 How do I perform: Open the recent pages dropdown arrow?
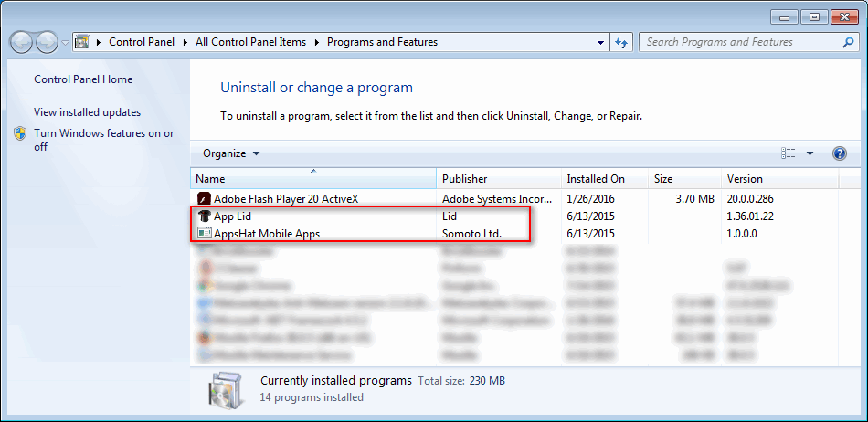[65, 43]
